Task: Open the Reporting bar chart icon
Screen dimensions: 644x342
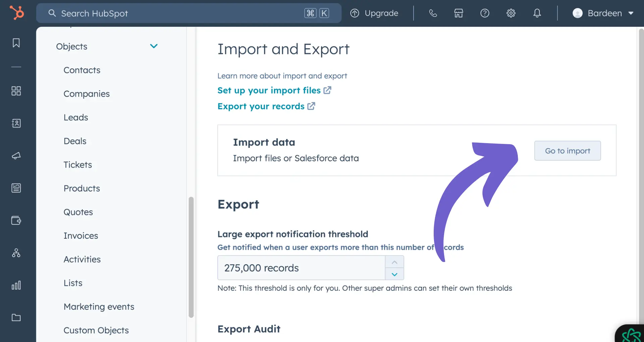Action: [x=16, y=285]
